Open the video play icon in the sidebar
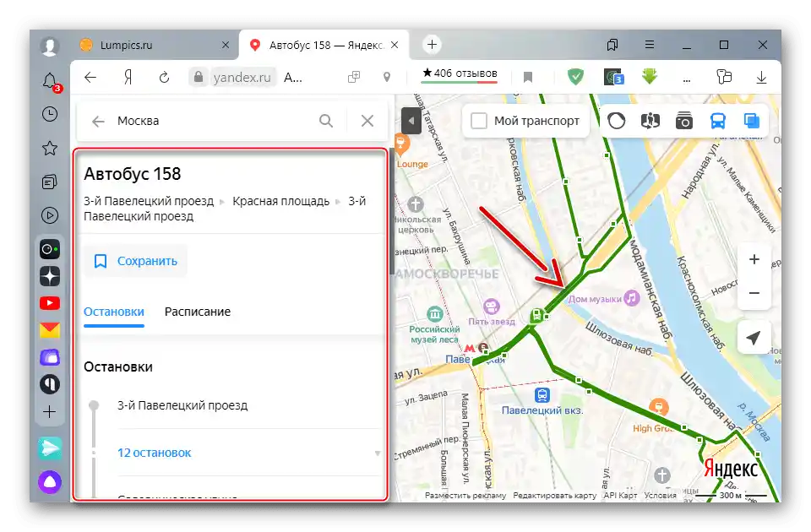811x532 pixels. [x=50, y=215]
